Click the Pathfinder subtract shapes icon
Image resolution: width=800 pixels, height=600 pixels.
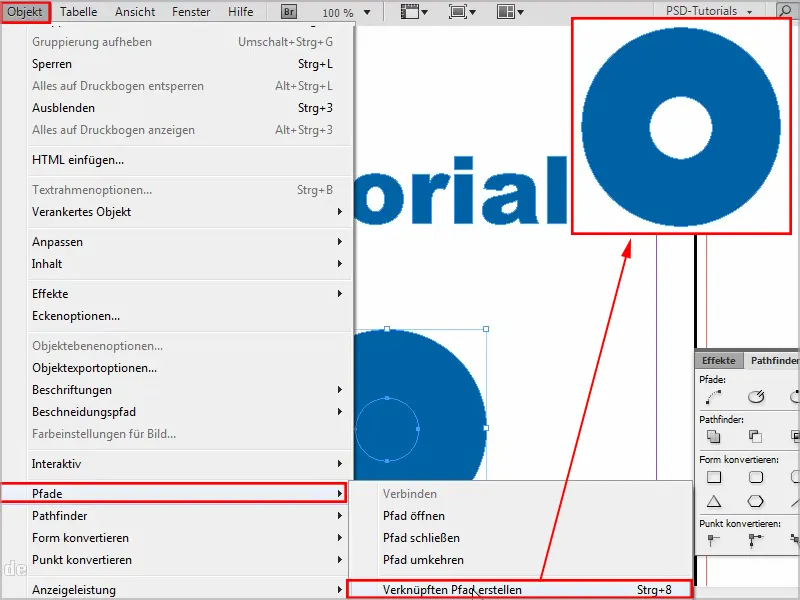tap(755, 437)
